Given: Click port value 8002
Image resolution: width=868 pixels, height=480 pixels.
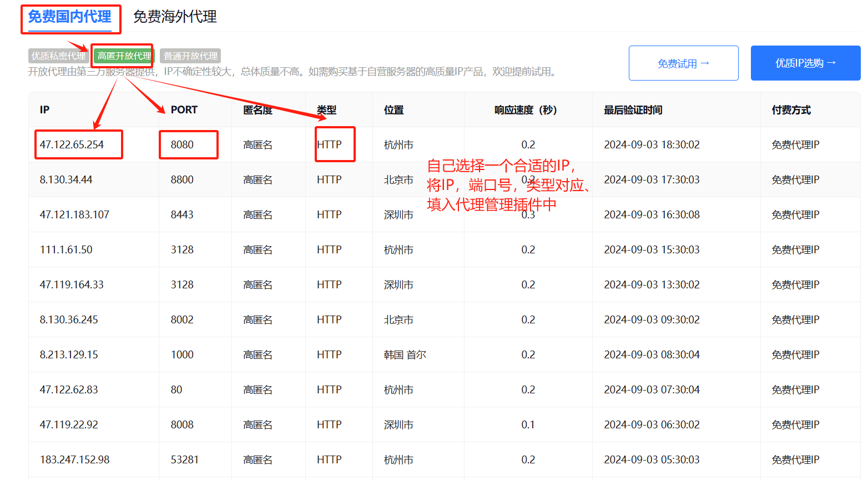Looking at the screenshot, I should pyautogui.click(x=182, y=320).
